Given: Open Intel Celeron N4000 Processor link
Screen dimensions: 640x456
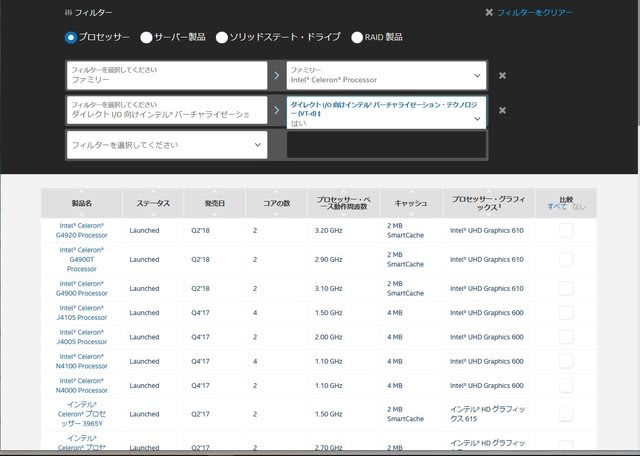Looking at the screenshot, I should [x=82, y=386].
